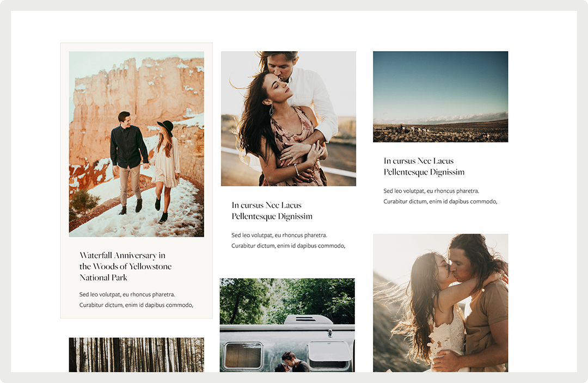Open the man kissing woman's forehead photo
This screenshot has height=383, width=588.
coord(289,119)
